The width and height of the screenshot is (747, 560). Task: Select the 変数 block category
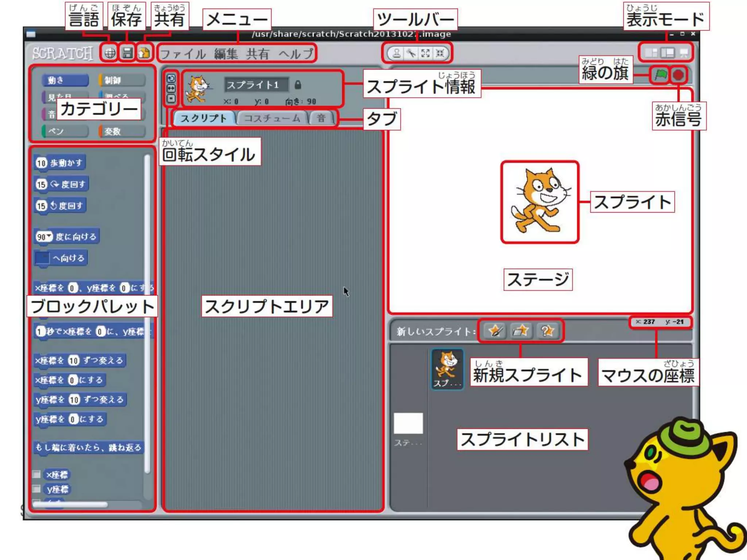pyautogui.click(x=122, y=131)
